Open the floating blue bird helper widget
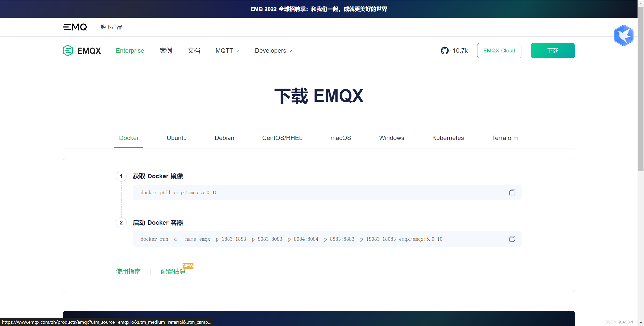 point(624,35)
